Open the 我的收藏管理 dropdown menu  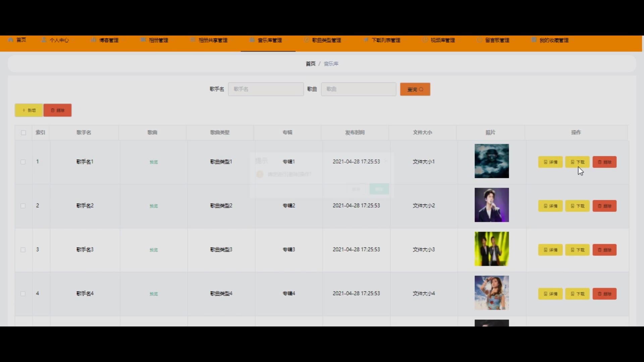(554, 40)
